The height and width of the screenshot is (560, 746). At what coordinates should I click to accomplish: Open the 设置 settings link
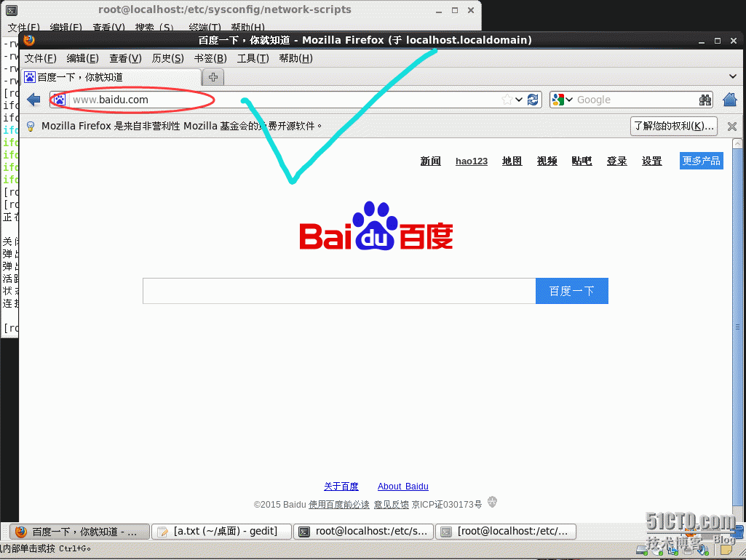[x=652, y=161]
